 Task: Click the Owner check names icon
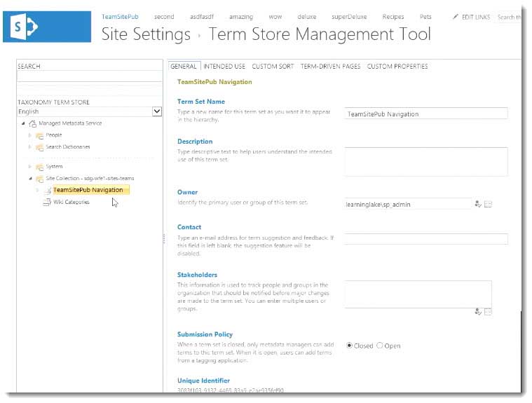pos(478,204)
